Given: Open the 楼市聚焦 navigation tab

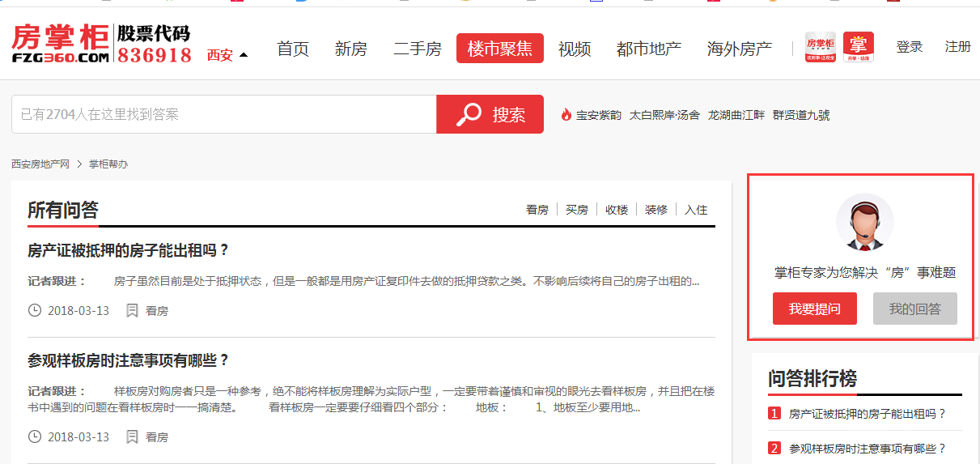Looking at the screenshot, I should point(499,49).
